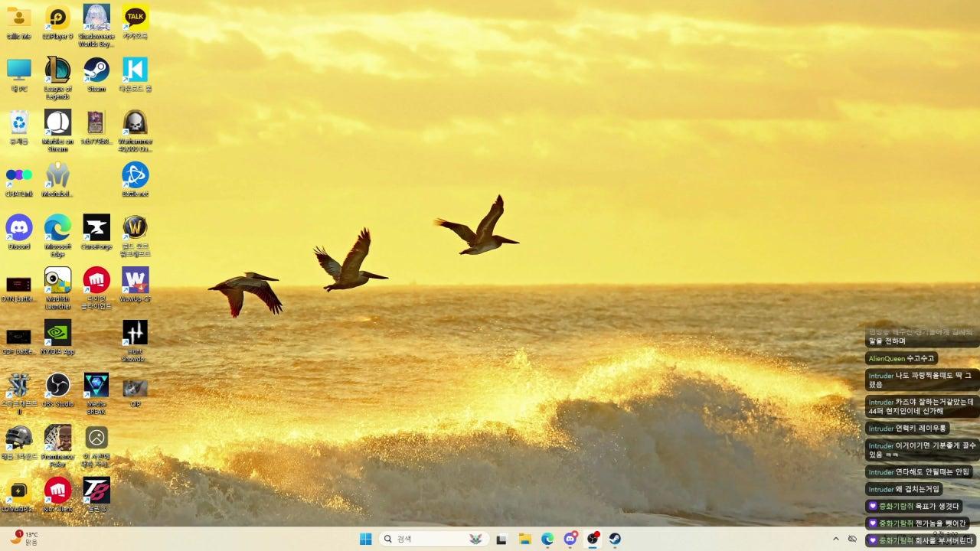The image size is (980, 551).
Task: Click the Windows Start button
Action: click(x=366, y=539)
